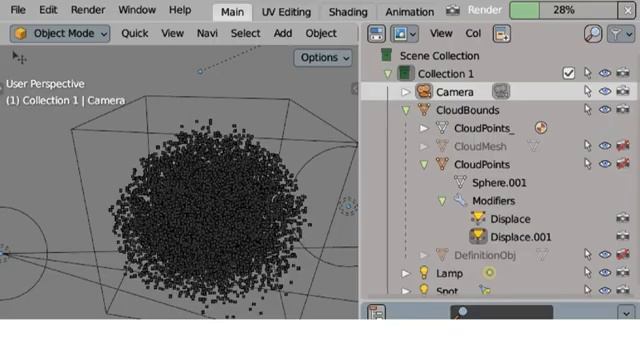Expand the CloudMesh row

(424, 146)
